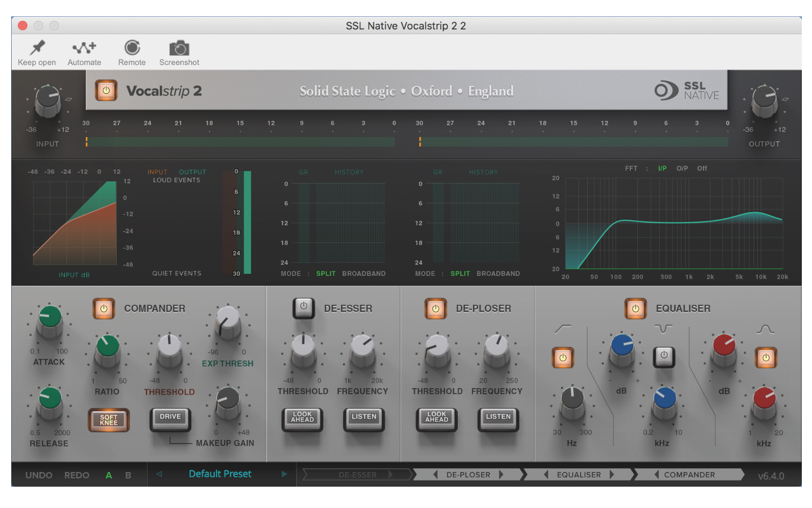Toggle the Compander power button
This screenshot has height=508, width=812.
[104, 308]
